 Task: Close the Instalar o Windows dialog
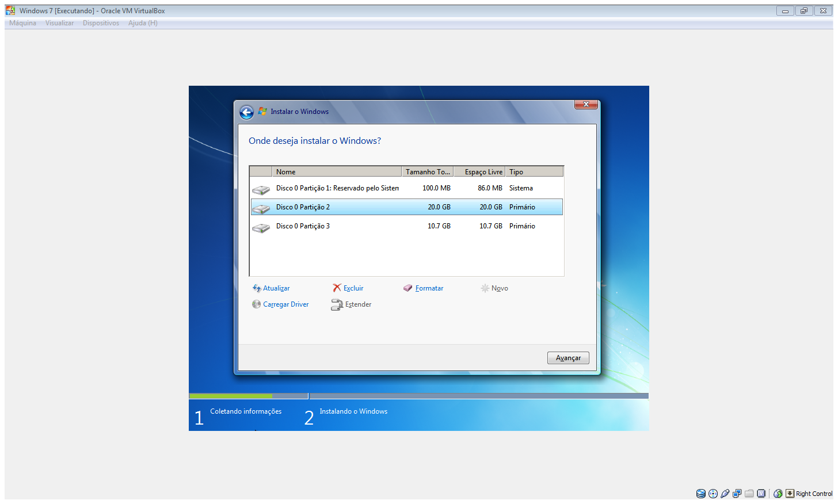click(586, 104)
